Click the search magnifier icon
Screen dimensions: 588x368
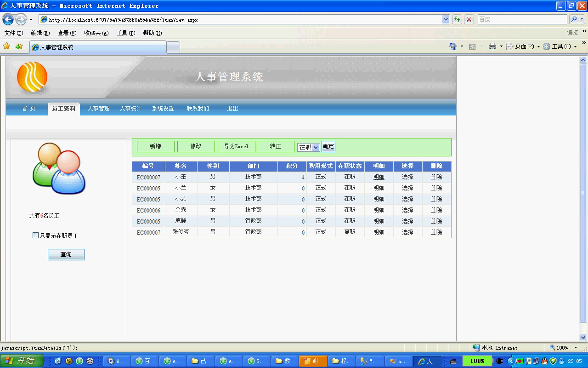click(574, 19)
